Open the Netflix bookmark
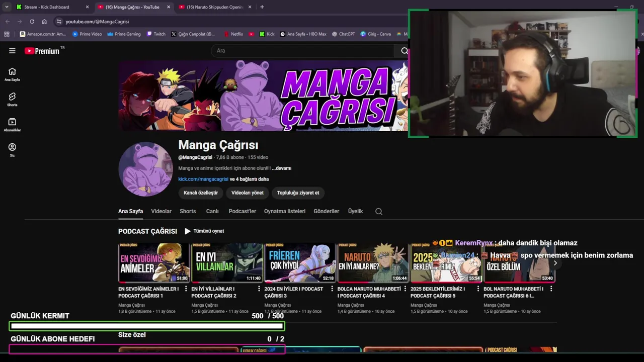 [233, 34]
